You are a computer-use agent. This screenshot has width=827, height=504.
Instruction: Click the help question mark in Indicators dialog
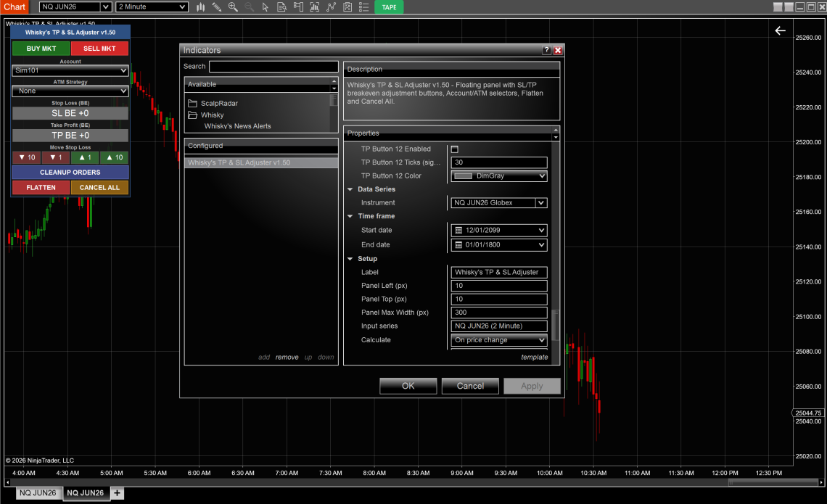[x=546, y=51]
